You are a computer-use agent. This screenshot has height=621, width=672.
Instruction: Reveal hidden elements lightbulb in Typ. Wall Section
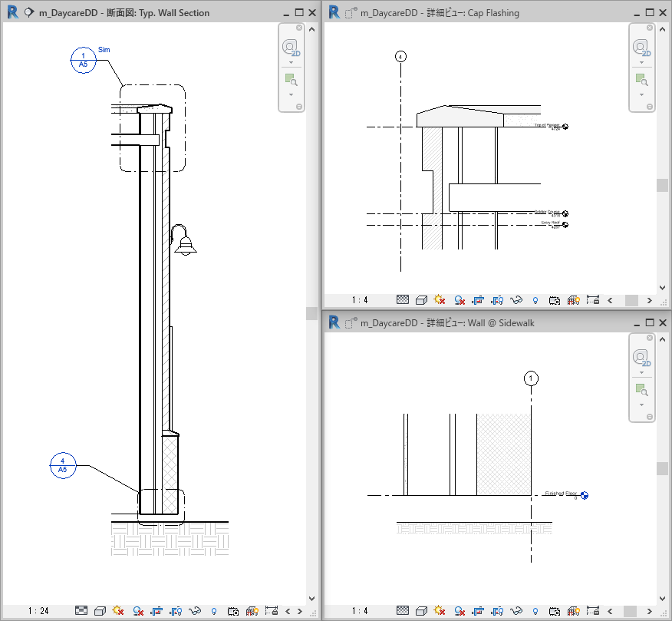214,611
